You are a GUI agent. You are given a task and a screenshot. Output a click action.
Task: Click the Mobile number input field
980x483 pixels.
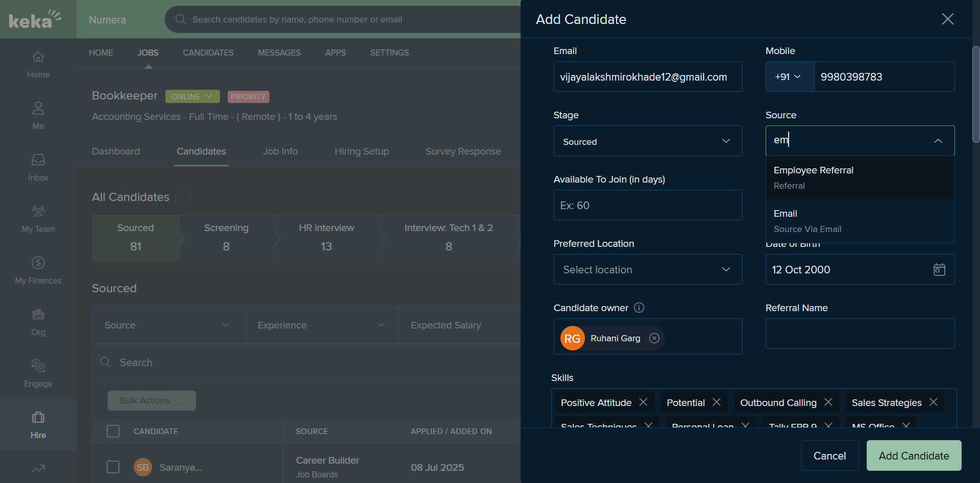point(884,77)
